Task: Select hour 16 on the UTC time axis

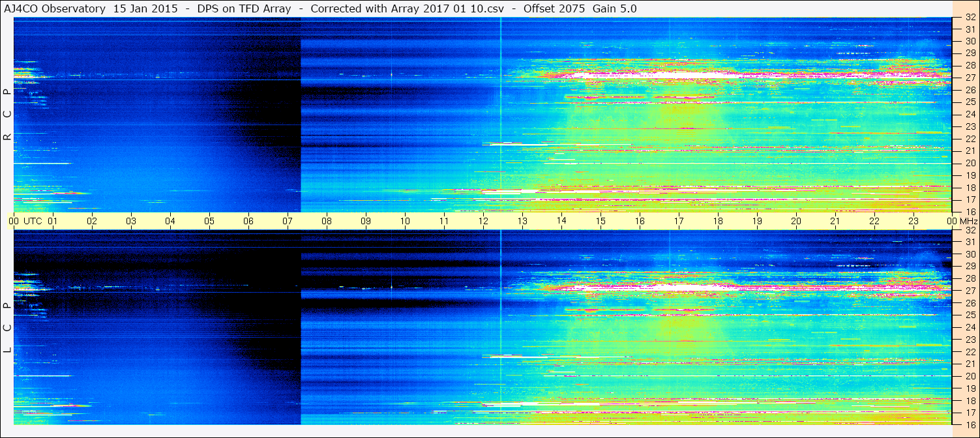Action: pos(640,221)
